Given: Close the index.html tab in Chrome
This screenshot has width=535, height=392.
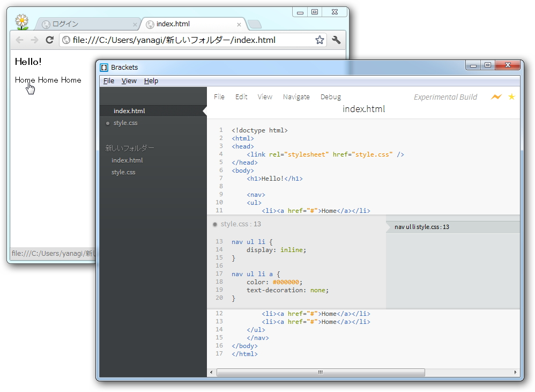Looking at the screenshot, I should point(239,25).
